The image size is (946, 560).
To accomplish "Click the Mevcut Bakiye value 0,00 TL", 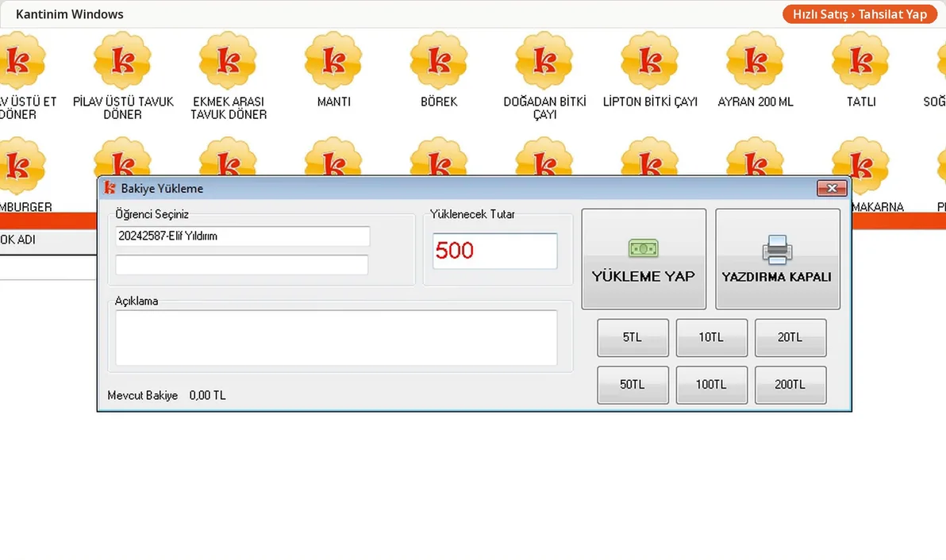I will point(208,396).
